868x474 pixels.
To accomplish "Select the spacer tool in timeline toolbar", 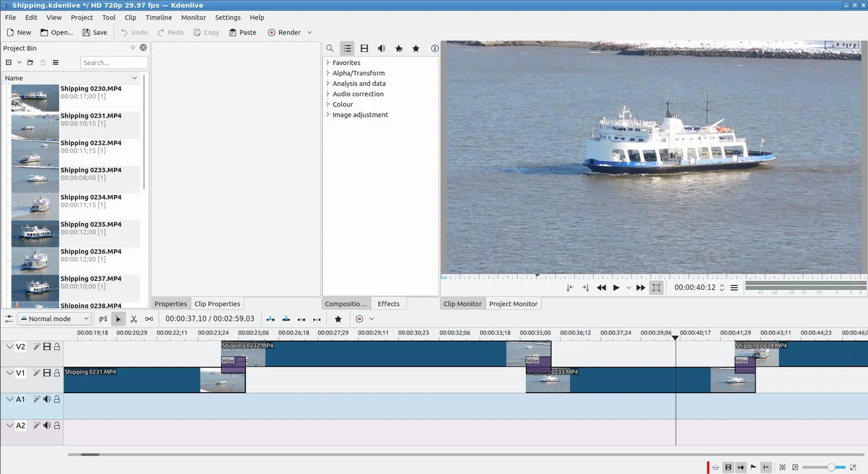I will [x=149, y=319].
